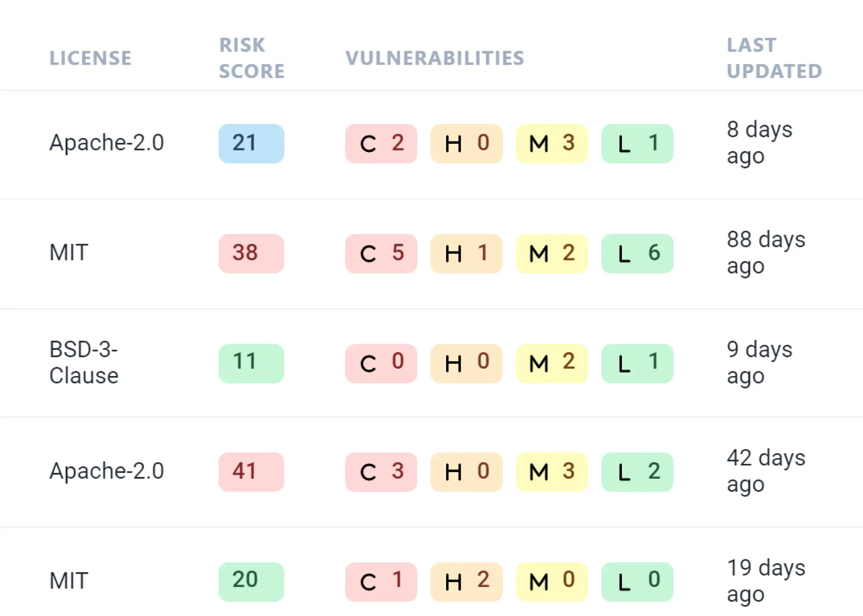
Task: Open the BSD-3-Clause license entry
Action: [x=84, y=364]
